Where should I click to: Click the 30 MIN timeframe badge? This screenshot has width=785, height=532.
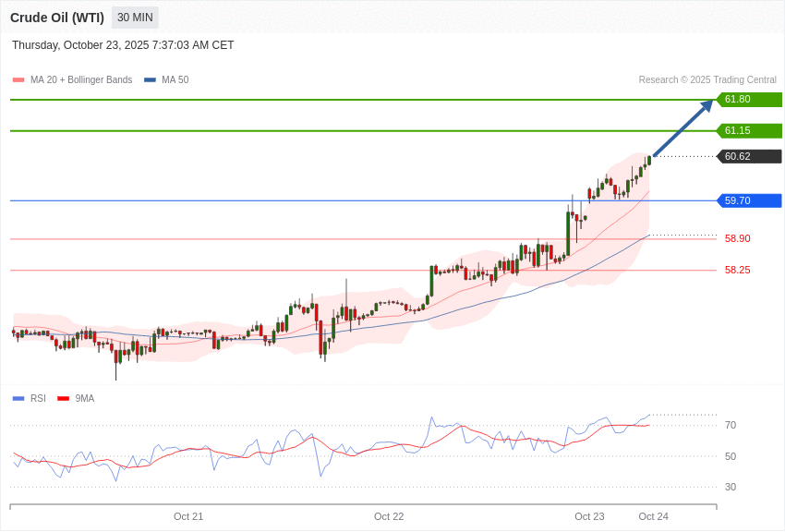pos(135,18)
